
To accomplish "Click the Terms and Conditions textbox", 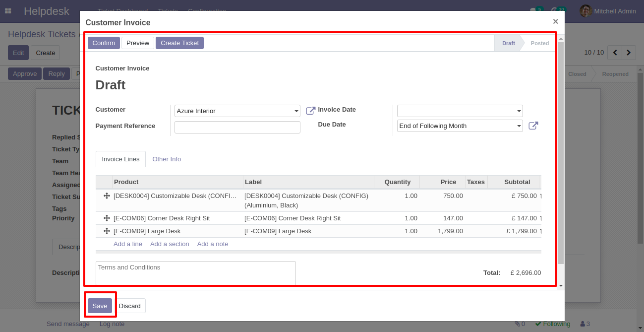I will click(195, 272).
